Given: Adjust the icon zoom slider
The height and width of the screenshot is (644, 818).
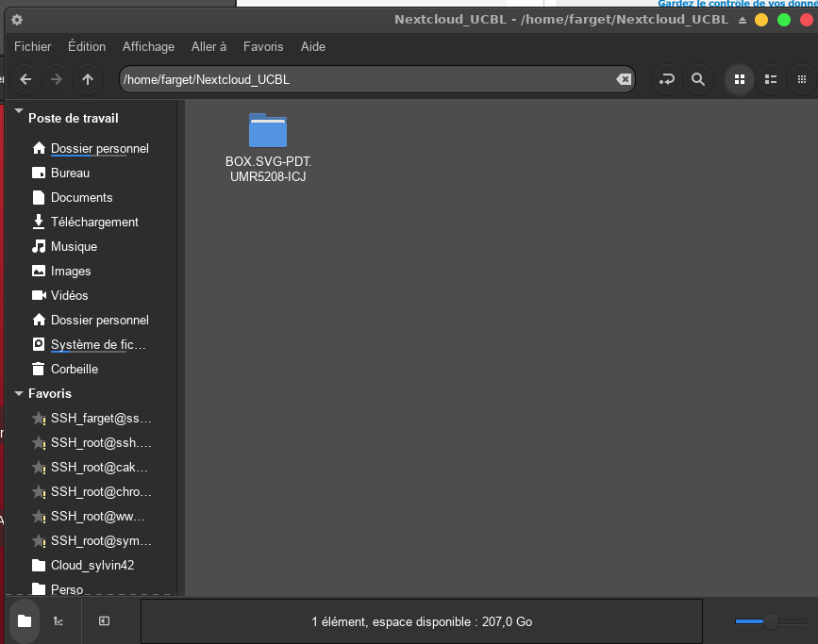Looking at the screenshot, I should (771, 621).
